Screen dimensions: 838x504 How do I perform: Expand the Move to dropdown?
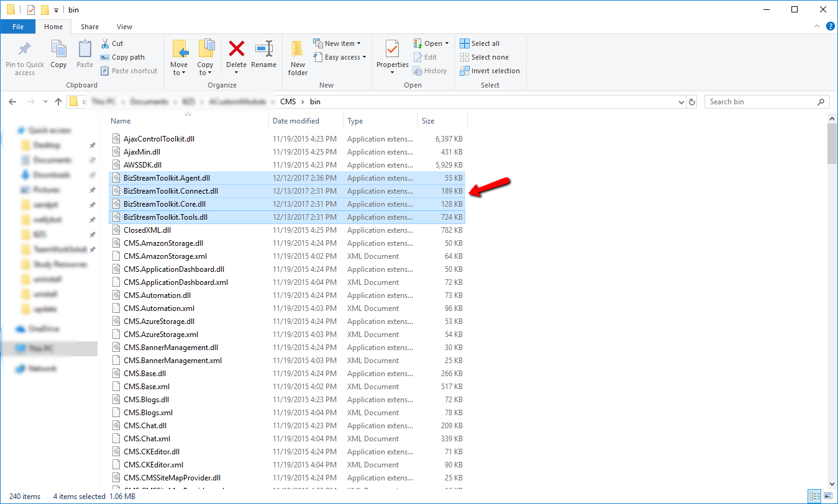179,73
